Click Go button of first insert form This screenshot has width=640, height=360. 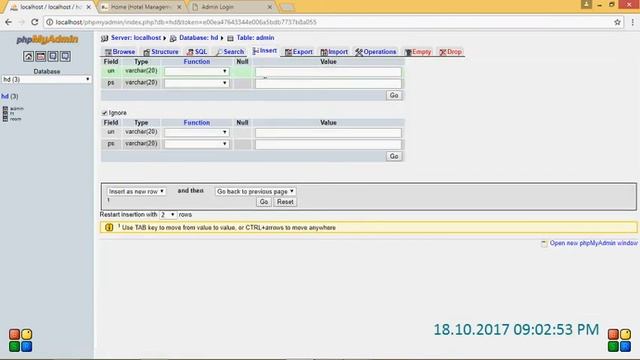[394, 95]
